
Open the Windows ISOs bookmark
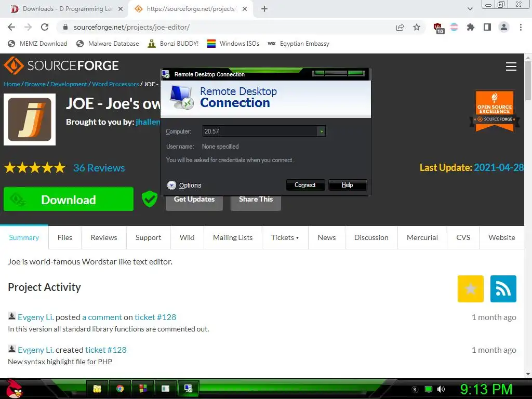click(233, 44)
